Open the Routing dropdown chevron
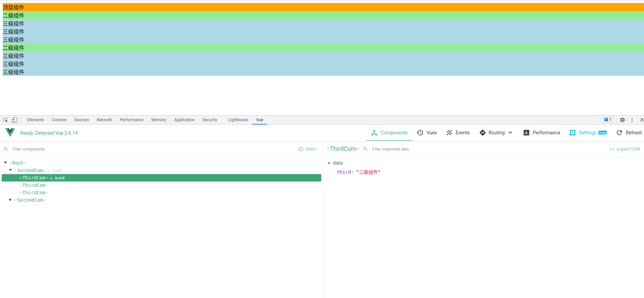This screenshot has height=298, width=644. coord(510,133)
